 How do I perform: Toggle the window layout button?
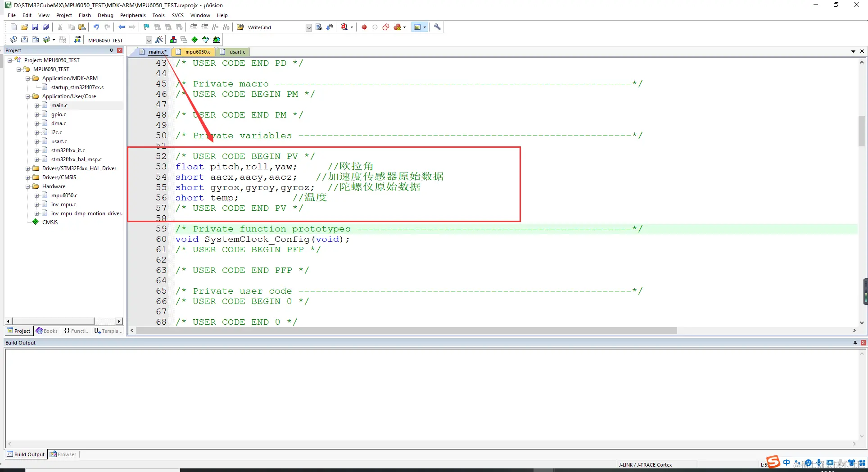(417, 27)
